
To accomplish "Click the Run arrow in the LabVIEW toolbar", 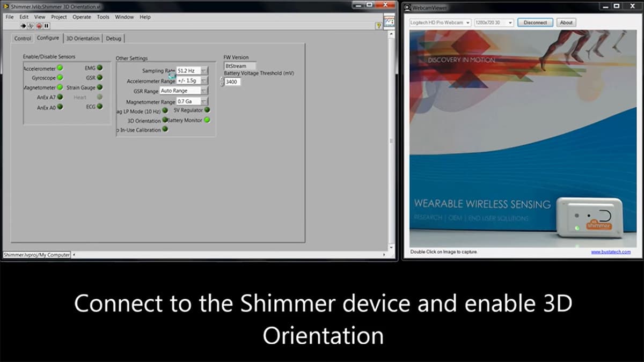I will click(24, 25).
